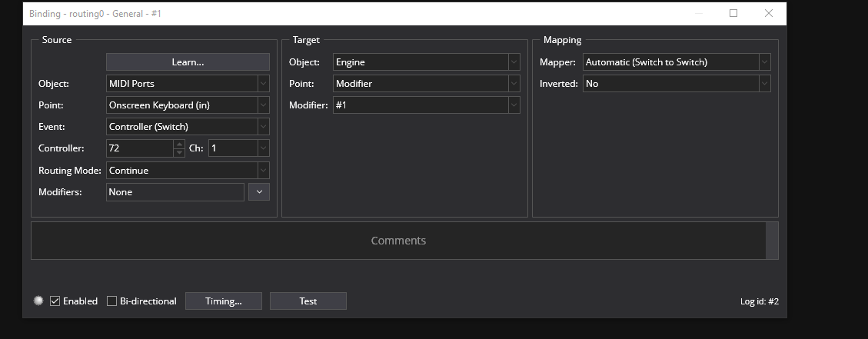The height and width of the screenshot is (339, 868).
Task: Expand the Target Point Modifier dropdown
Action: 427,84
